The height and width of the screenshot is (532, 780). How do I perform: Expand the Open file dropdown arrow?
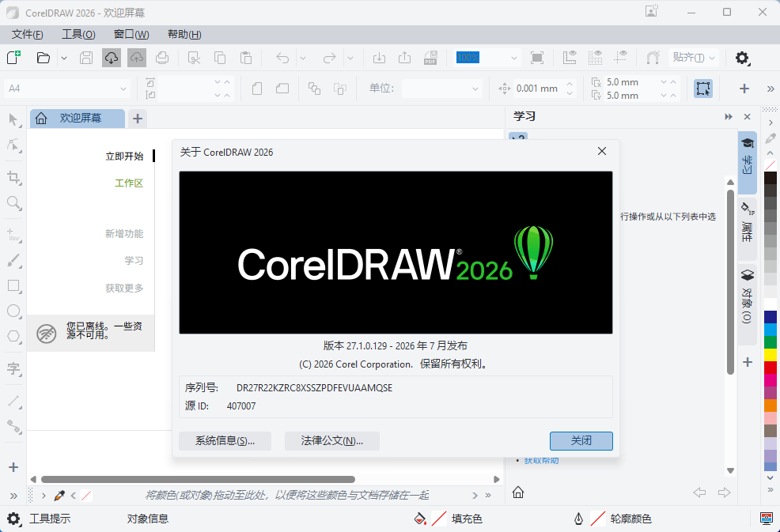63,58
